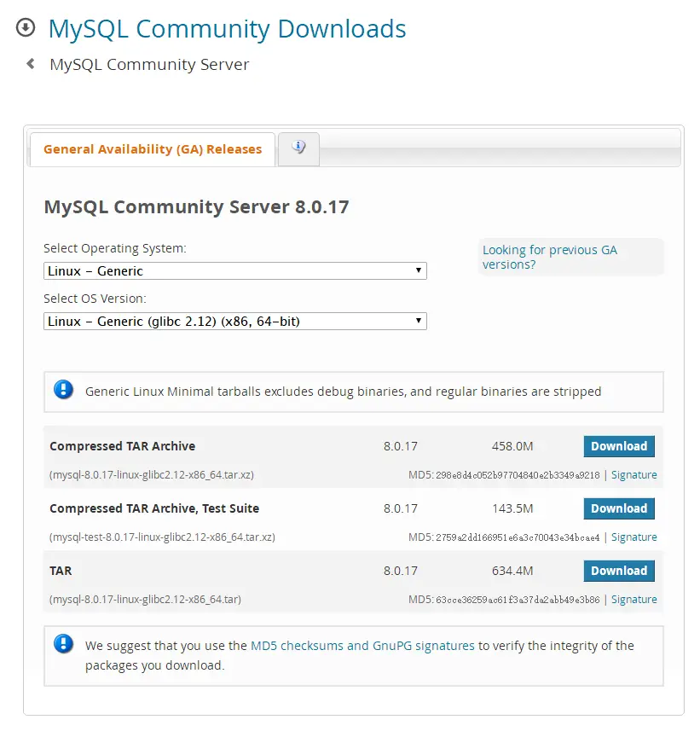Return to the MySQL Community Server page
The height and width of the screenshot is (743, 700).
click(149, 64)
